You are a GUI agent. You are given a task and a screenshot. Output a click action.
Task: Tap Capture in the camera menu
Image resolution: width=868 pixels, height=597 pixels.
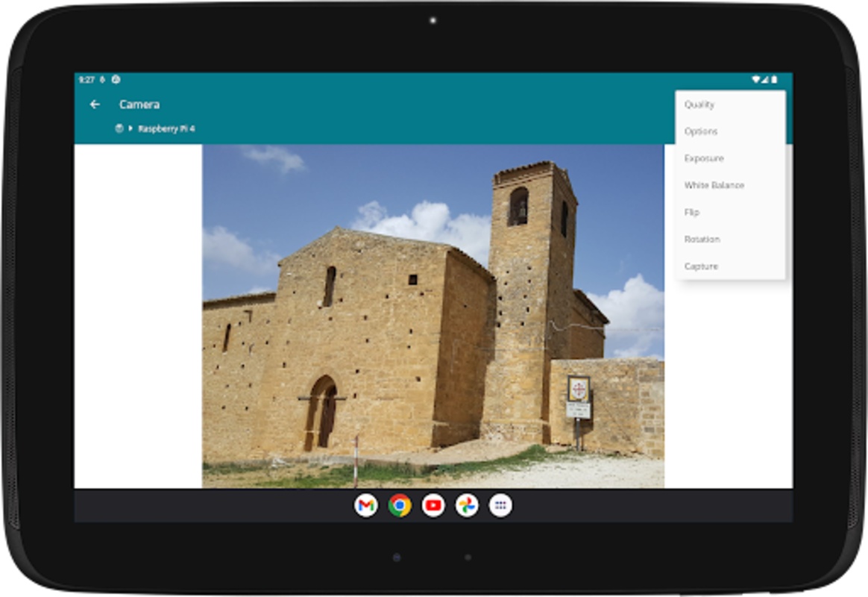coord(701,266)
